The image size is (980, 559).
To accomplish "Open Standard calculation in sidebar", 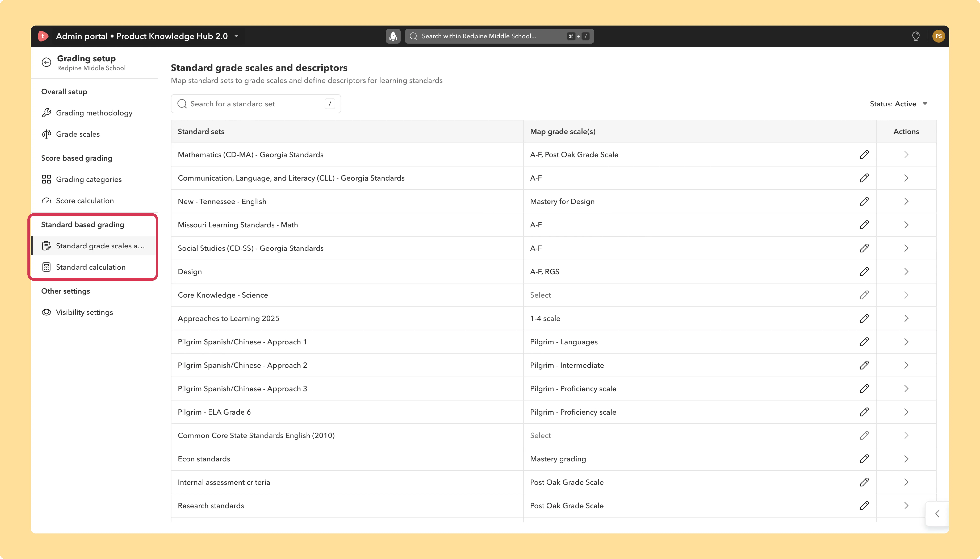I will pyautogui.click(x=94, y=267).
